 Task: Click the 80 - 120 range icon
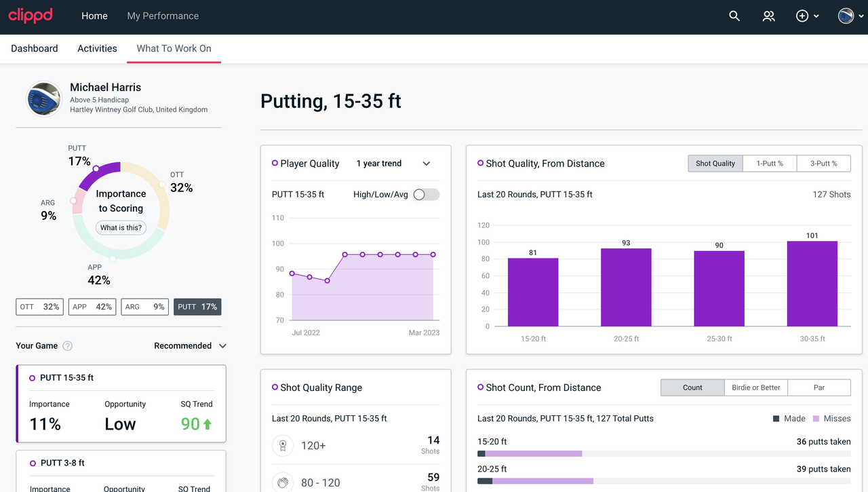coord(283,482)
